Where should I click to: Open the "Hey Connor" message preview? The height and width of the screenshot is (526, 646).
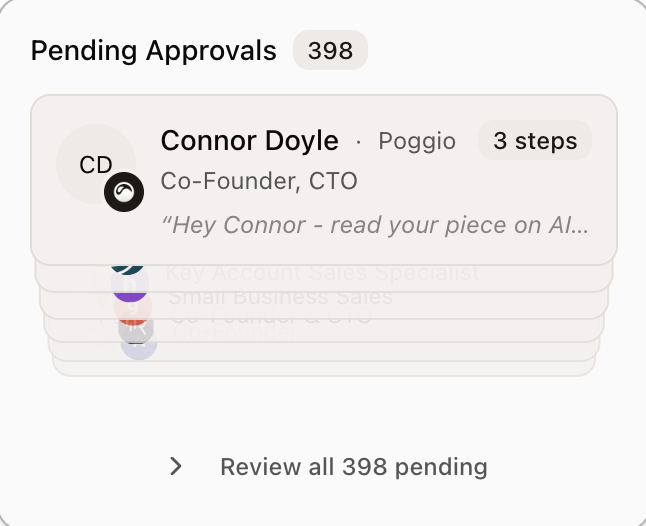[375, 224]
